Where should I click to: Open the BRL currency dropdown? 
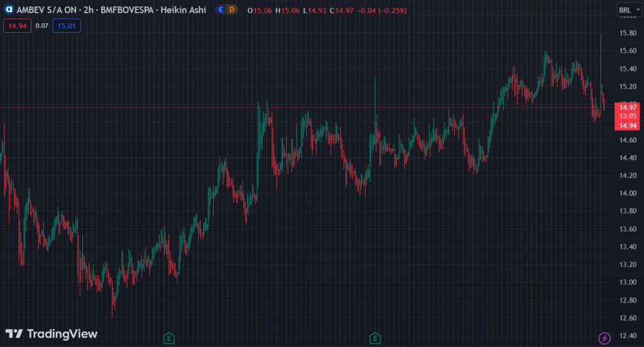[x=629, y=10]
